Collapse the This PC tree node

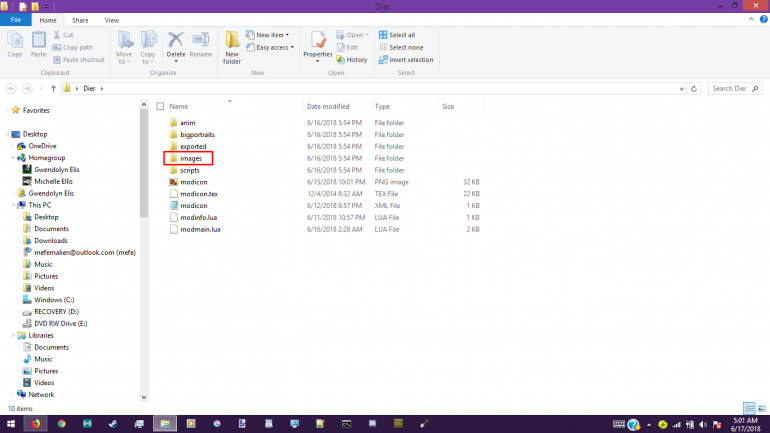(11, 205)
